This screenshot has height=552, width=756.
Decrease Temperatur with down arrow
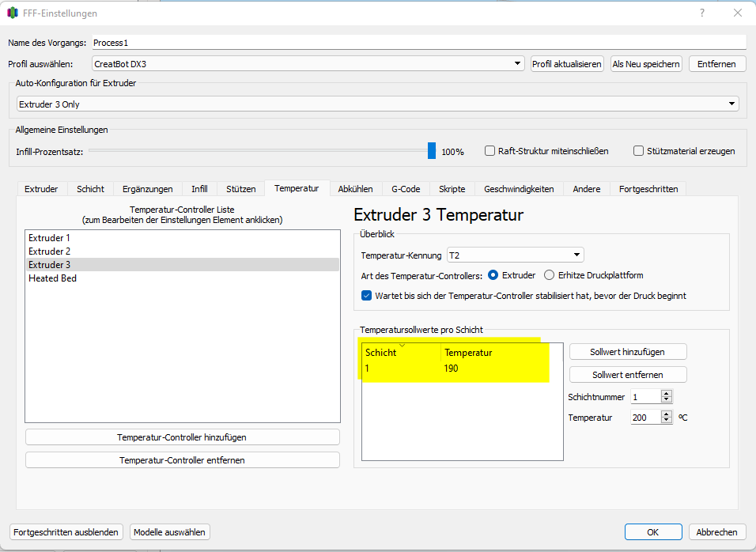point(667,421)
